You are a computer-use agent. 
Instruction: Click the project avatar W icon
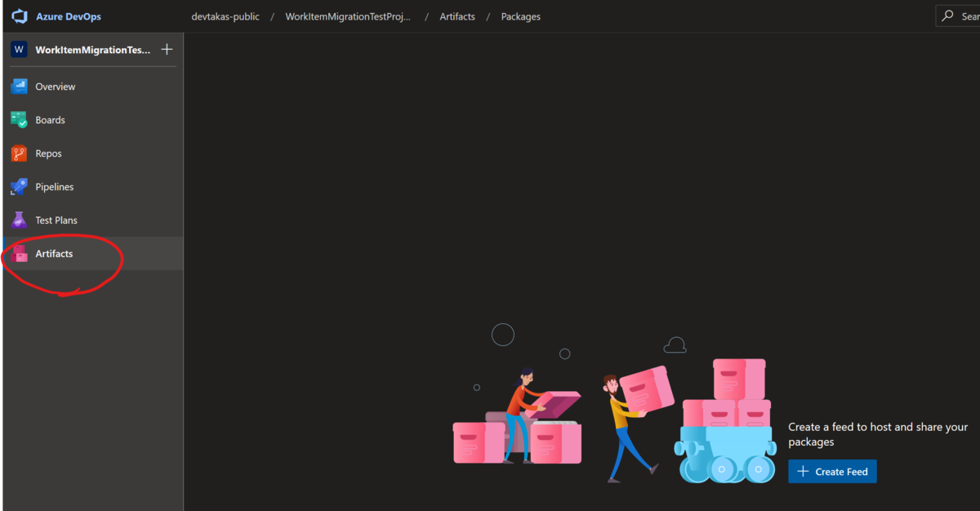[19, 50]
